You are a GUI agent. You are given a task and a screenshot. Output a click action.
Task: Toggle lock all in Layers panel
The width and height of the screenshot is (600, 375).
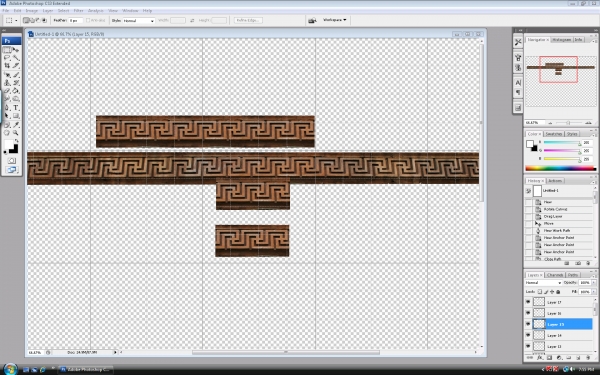[x=558, y=292]
